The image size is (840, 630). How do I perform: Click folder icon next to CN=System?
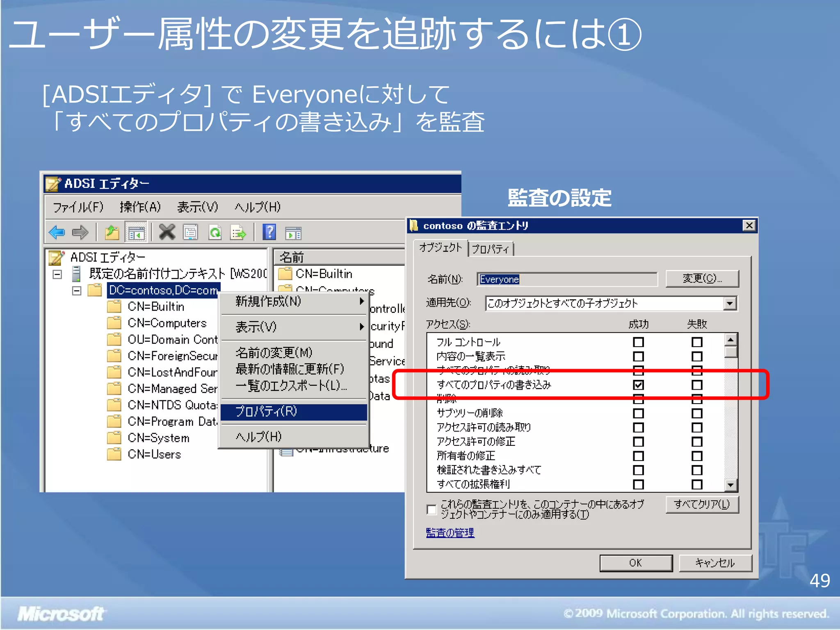click(114, 438)
